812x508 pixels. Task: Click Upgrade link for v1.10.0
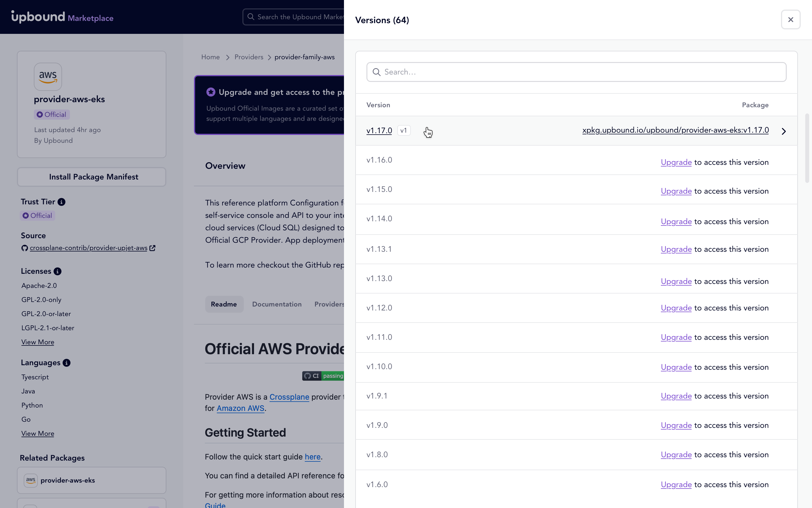pos(676,367)
